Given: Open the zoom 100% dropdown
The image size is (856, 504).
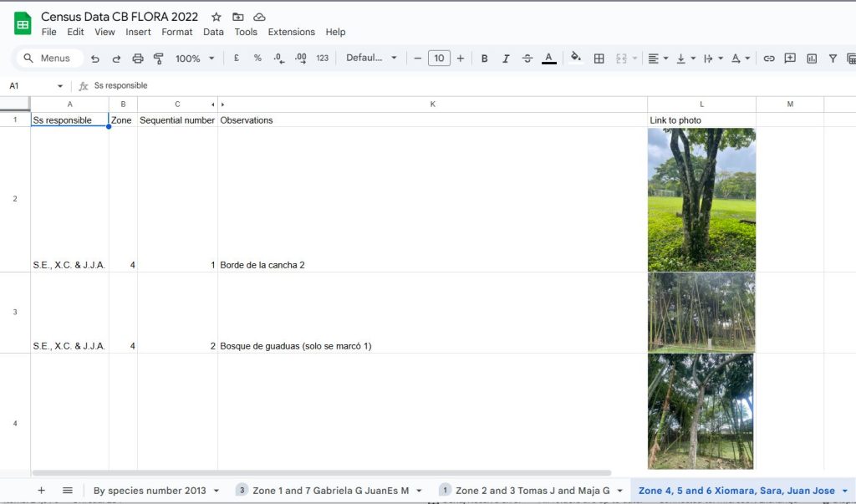Looking at the screenshot, I should click(195, 59).
